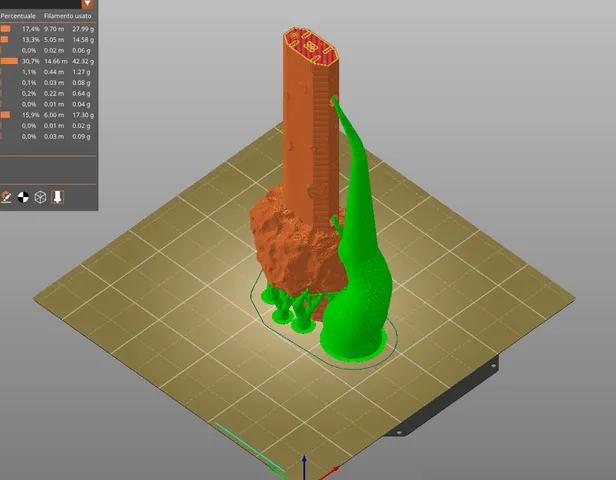616x480 pixels.
Task: Click the Filamento usato column header
Action: 68,16
